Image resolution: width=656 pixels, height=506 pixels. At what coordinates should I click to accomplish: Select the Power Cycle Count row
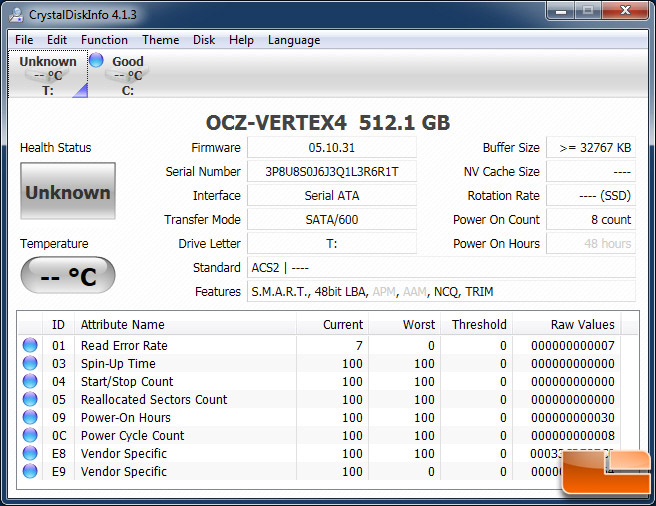[320, 435]
